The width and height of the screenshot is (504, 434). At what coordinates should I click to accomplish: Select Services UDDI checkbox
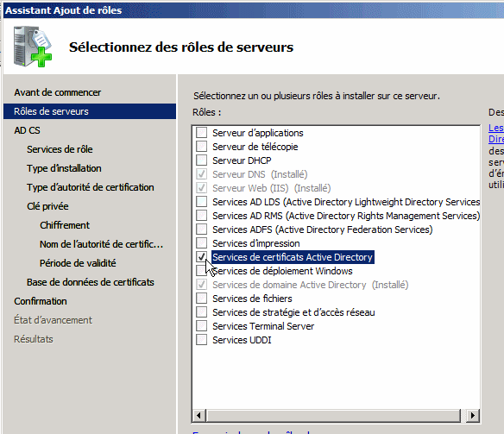pos(202,340)
